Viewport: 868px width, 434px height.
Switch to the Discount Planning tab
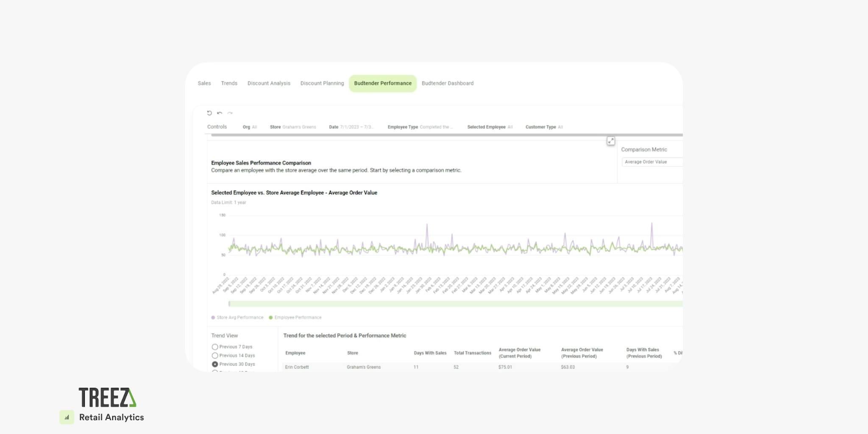(x=322, y=83)
